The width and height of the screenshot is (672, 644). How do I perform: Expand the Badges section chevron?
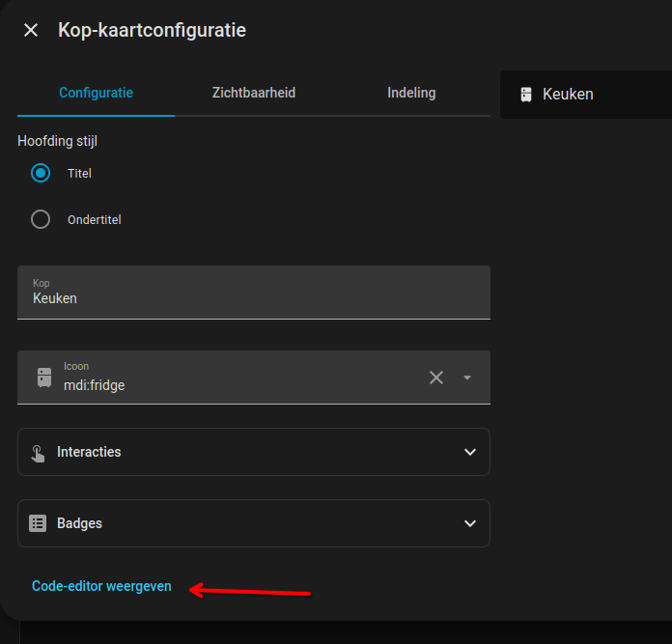pyautogui.click(x=470, y=523)
